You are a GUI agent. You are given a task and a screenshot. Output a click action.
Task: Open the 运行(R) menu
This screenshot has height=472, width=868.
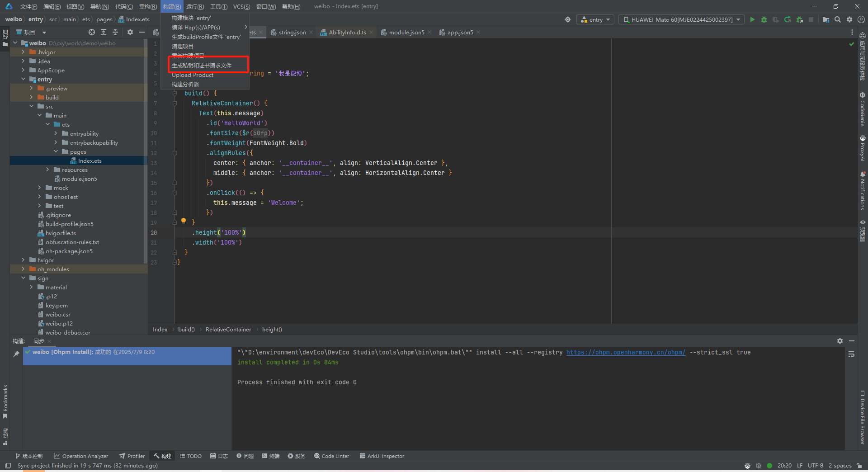coord(195,6)
